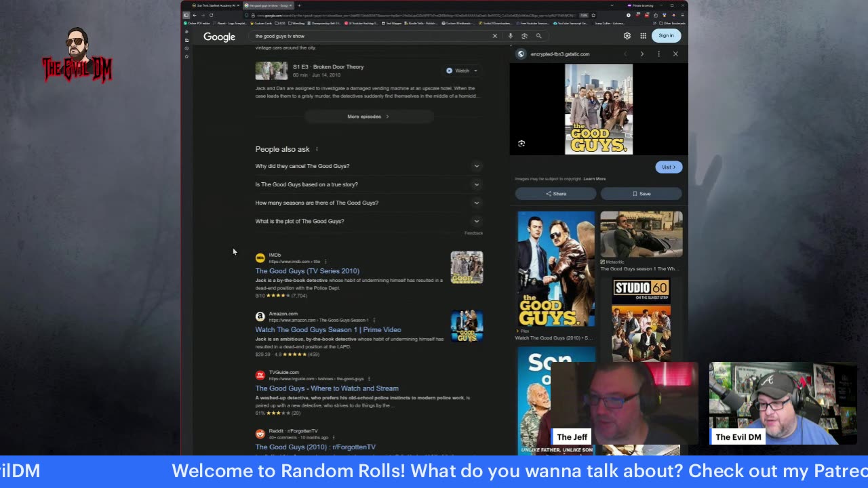Click the Amazon.com site favicon

click(x=260, y=317)
